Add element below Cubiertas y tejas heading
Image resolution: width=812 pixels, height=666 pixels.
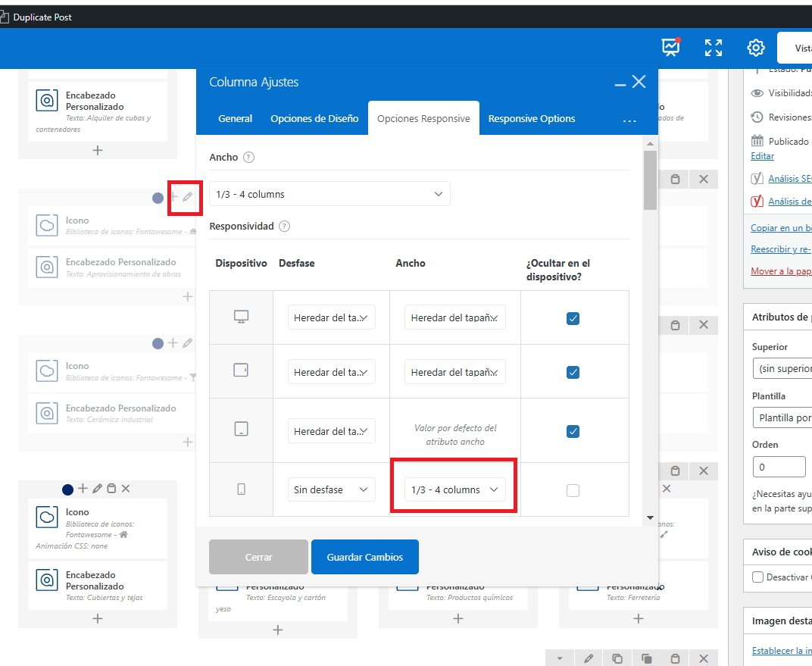(98, 618)
